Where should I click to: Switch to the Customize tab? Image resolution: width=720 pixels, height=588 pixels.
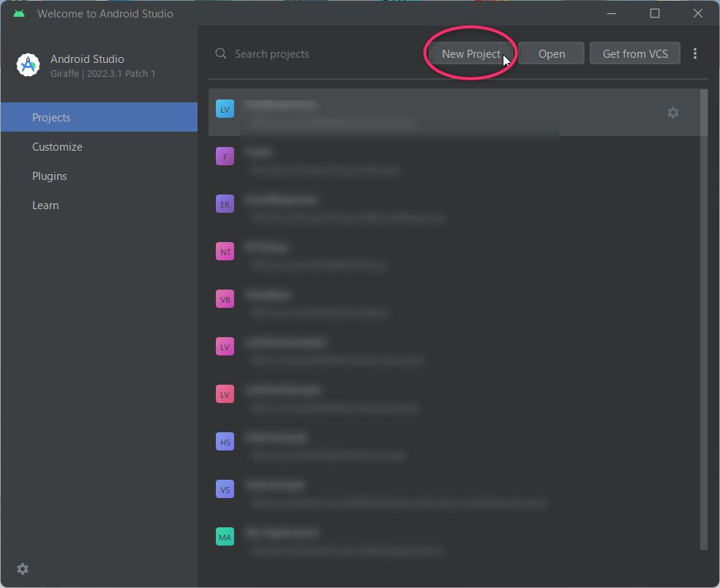[100, 147]
